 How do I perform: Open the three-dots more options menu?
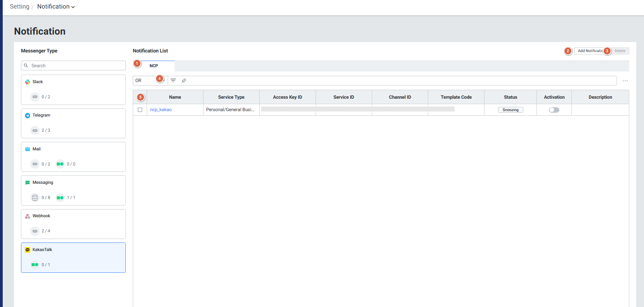pos(625,81)
